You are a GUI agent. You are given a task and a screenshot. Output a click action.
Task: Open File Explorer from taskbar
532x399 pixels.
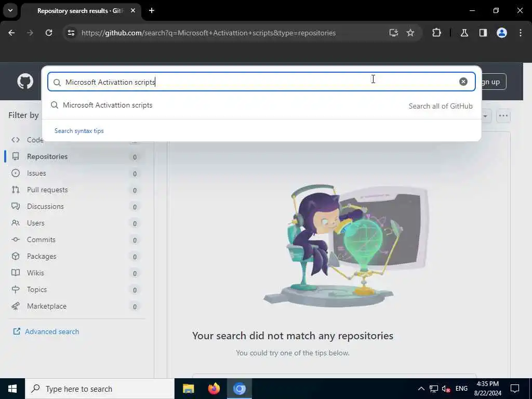coord(188,389)
